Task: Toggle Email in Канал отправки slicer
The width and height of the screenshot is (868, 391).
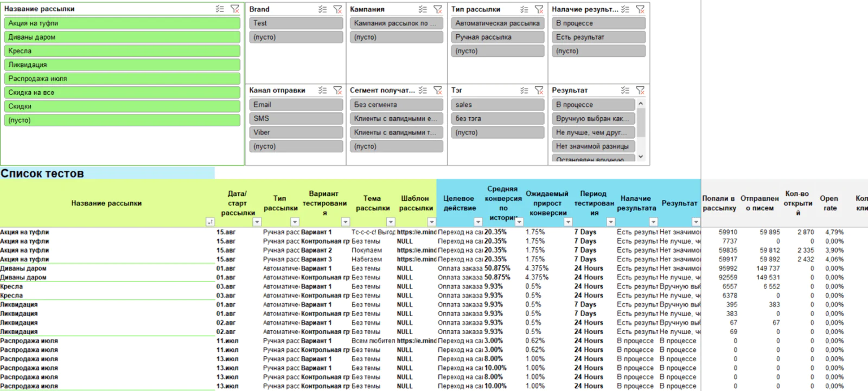Action: [296, 105]
